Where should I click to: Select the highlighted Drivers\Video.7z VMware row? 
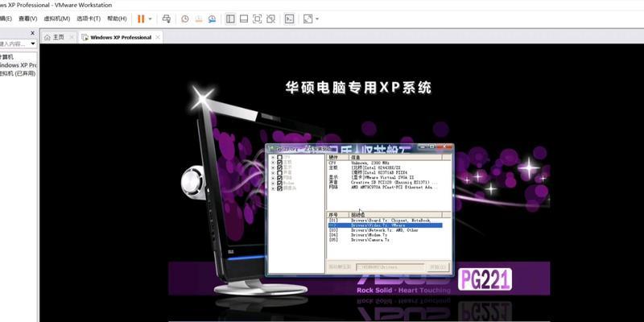click(x=386, y=225)
